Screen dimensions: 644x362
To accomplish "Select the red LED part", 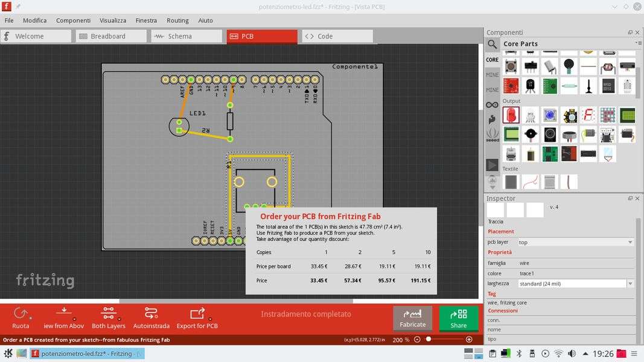I will (x=511, y=115).
